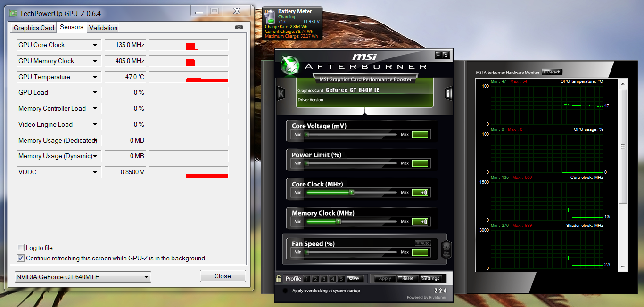The image size is (644, 307).
Task: Minimize the MSI Afterburner window
Action: [438, 55]
